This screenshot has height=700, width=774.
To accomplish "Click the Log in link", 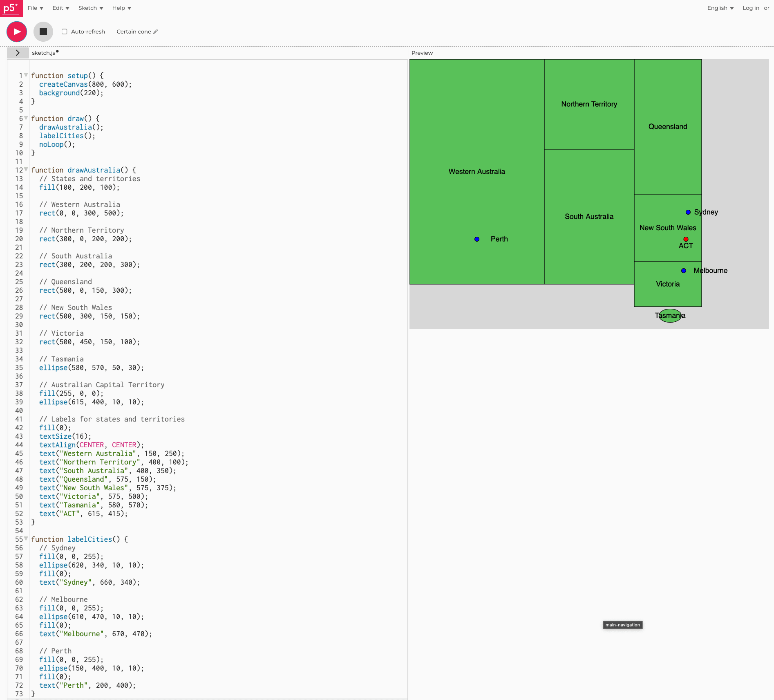I will point(750,8).
